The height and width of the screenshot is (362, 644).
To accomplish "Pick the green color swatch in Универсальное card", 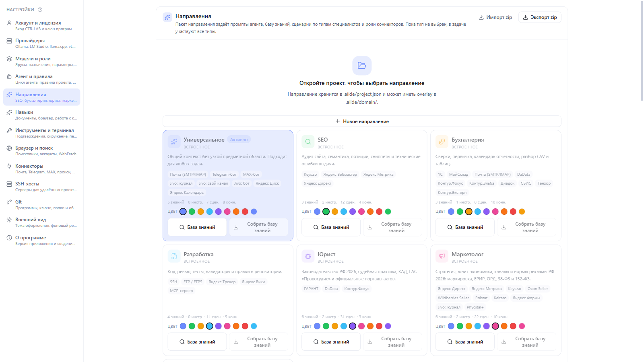I will click(192, 212).
